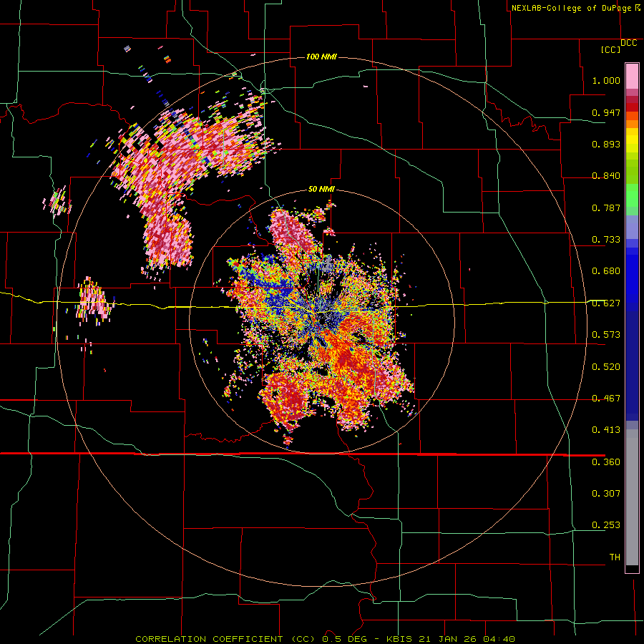The height and width of the screenshot is (644, 644).
Task: Pick the bright green color bar segment
Action: 632,195
